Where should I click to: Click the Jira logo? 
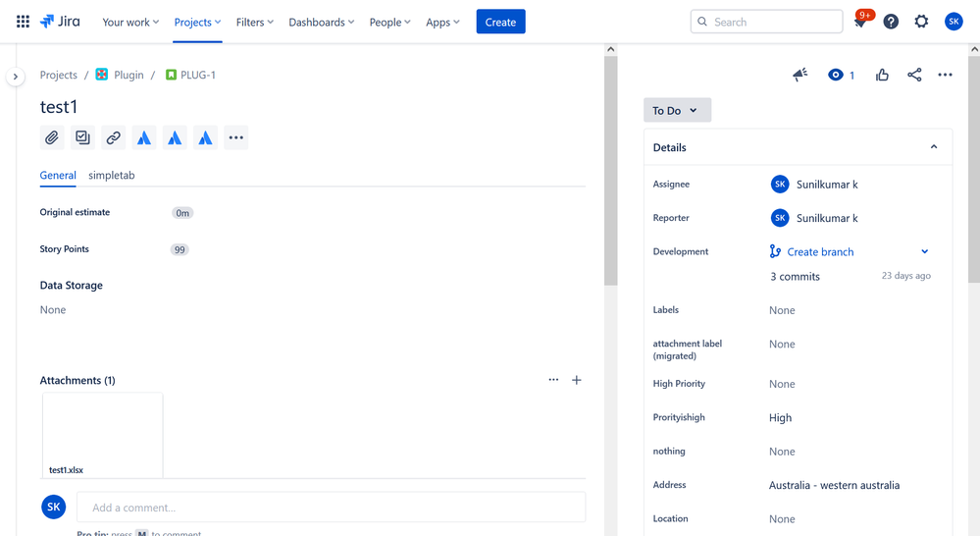pos(60,22)
